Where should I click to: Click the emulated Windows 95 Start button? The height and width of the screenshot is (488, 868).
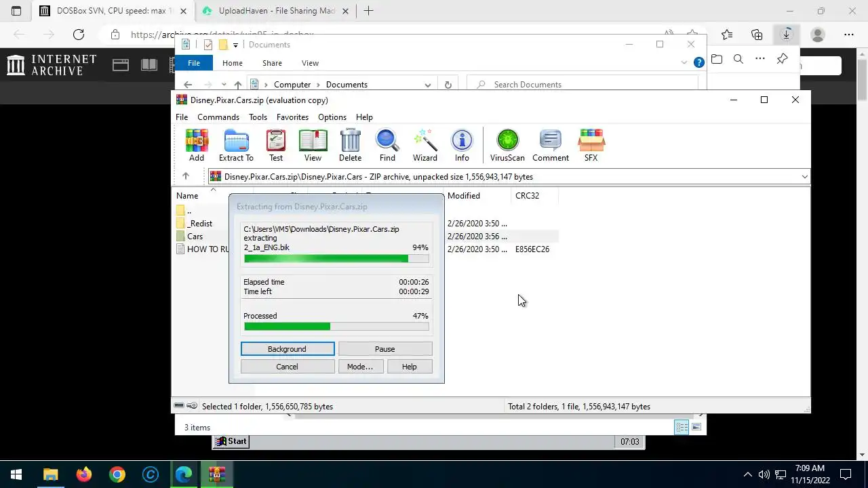click(231, 441)
